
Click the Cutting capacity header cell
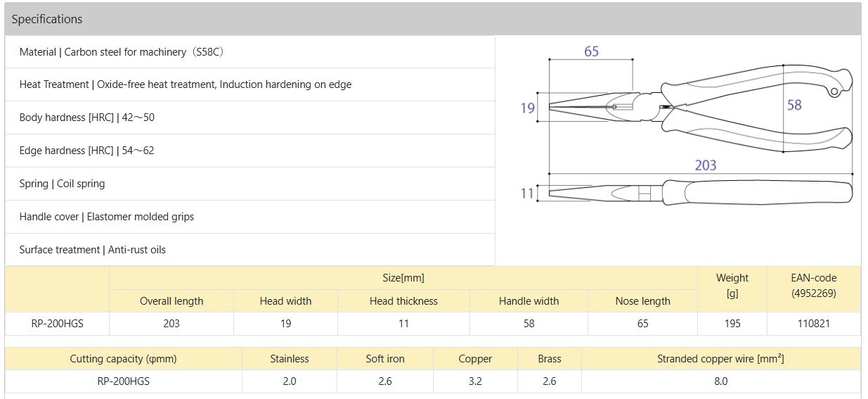[x=124, y=359]
